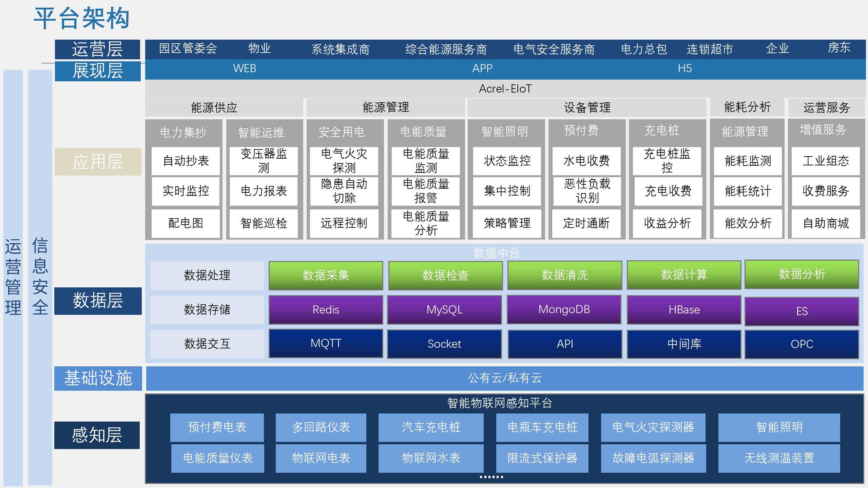The width and height of the screenshot is (868, 488).
Task: Select the APP label in presentation bar
Action: (482, 69)
